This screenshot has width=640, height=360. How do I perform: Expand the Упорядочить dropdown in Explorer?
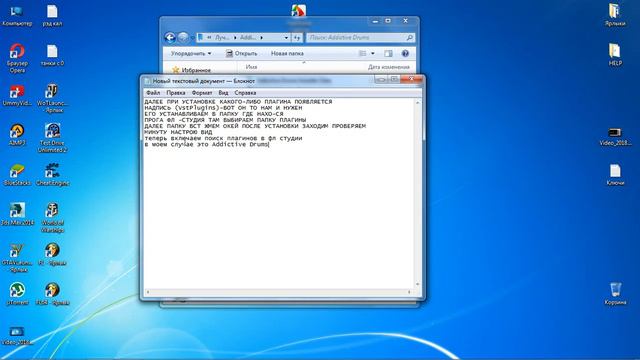[191, 53]
